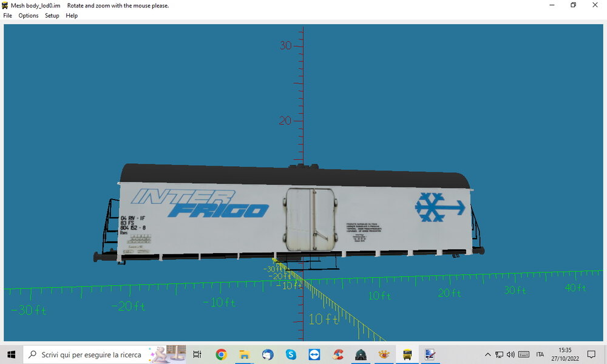Click the taskbar search box
This screenshot has height=364, width=607.
(104, 354)
